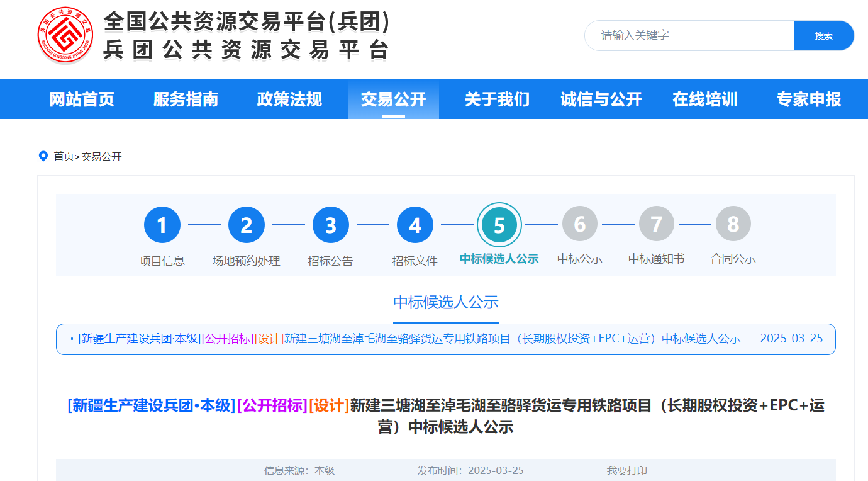Screen dimensions: 868x481
Task: Click the 2025-03-25 date in list row
Action: click(791, 338)
